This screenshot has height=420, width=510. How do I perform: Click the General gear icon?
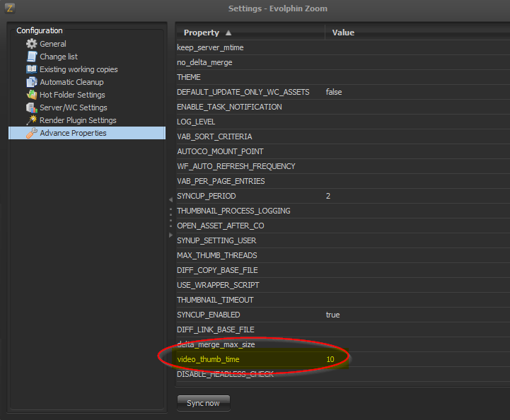pos(32,44)
